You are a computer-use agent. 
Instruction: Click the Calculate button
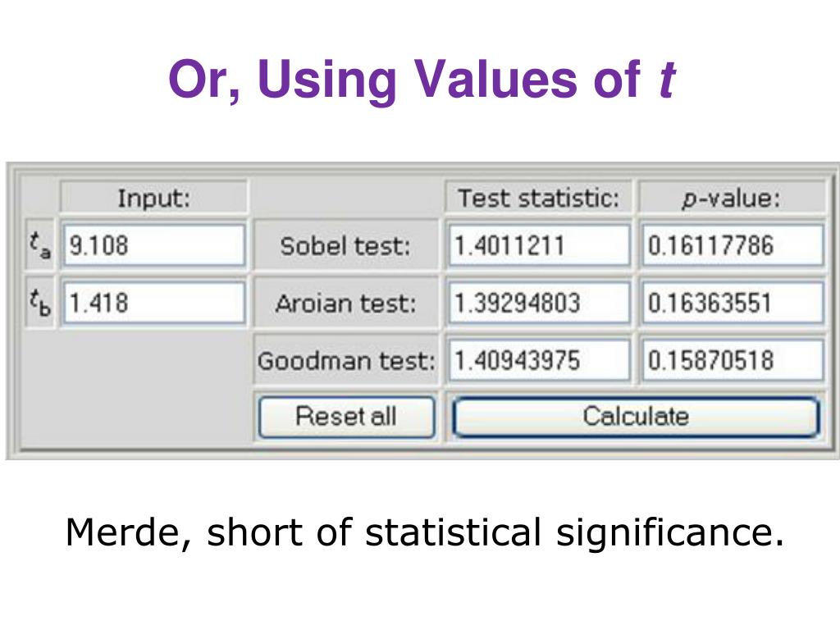point(636,417)
